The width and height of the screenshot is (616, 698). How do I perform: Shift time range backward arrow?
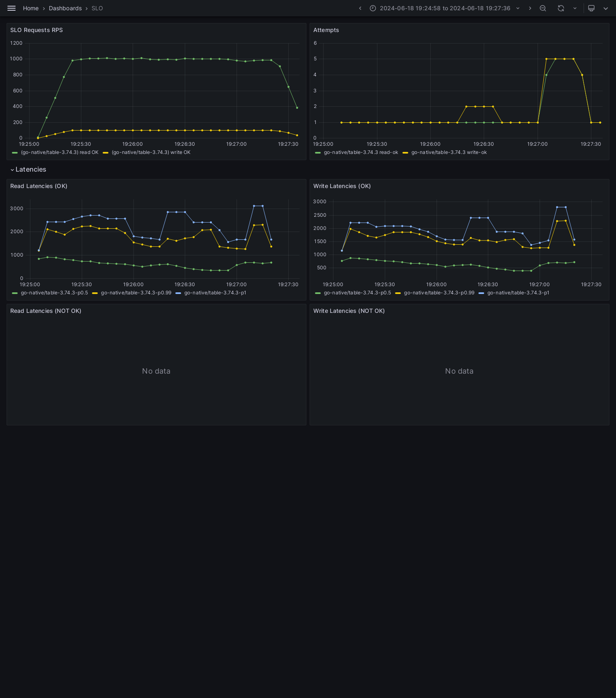(360, 8)
